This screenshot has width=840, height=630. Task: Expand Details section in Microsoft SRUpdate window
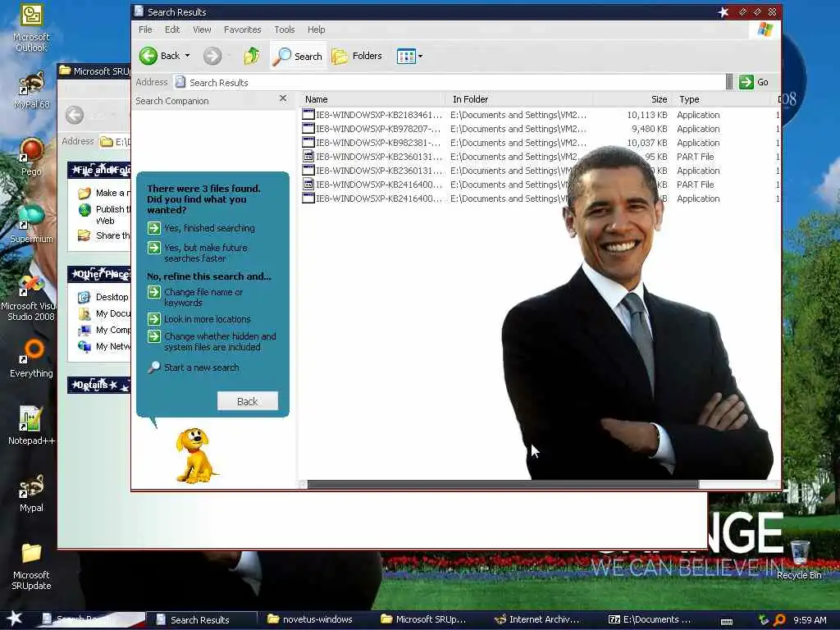point(99,385)
